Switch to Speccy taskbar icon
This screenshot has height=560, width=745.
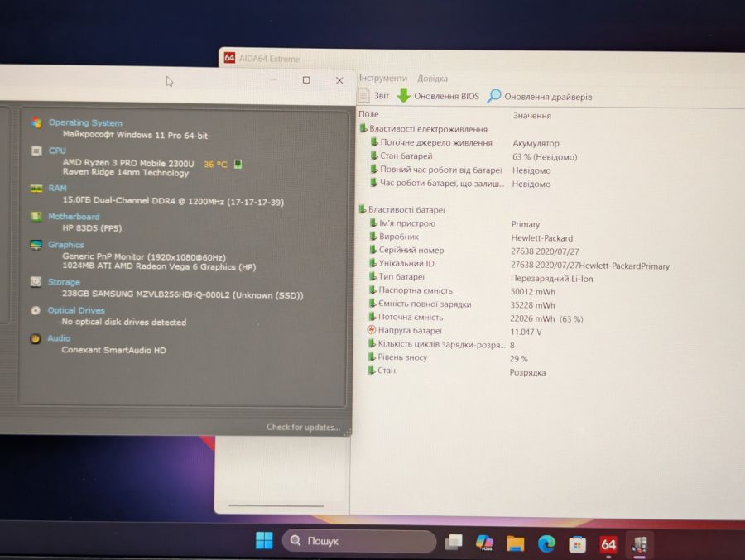[640, 544]
